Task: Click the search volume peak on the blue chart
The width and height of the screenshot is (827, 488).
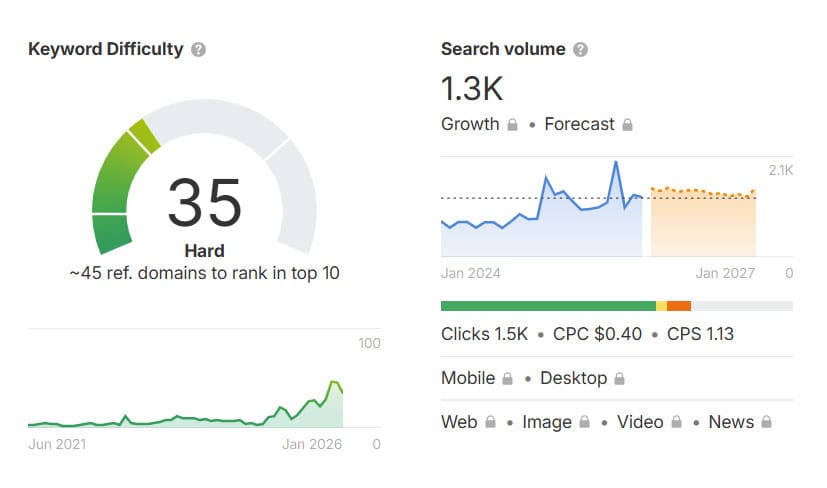Action: coord(615,162)
